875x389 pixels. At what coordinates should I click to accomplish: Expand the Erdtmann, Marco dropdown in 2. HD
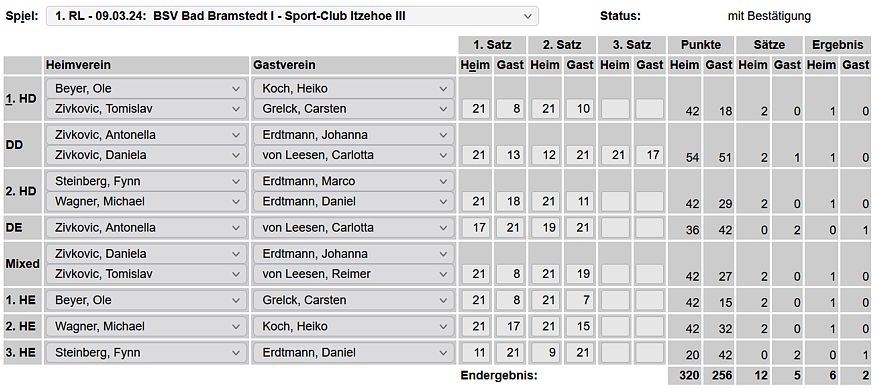point(354,181)
